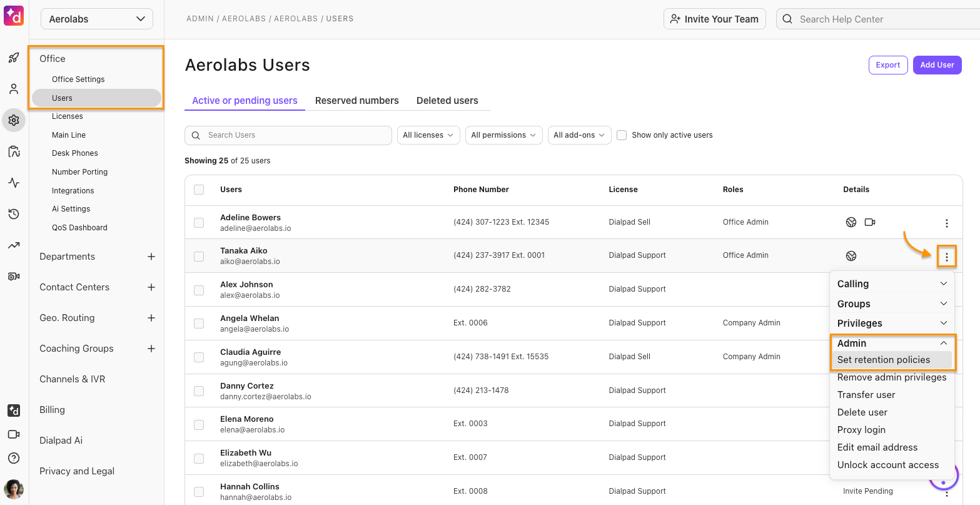This screenshot has width=980, height=505.
Task: Click the video icon in Adeline Bowers' row
Action: pyautogui.click(x=870, y=222)
